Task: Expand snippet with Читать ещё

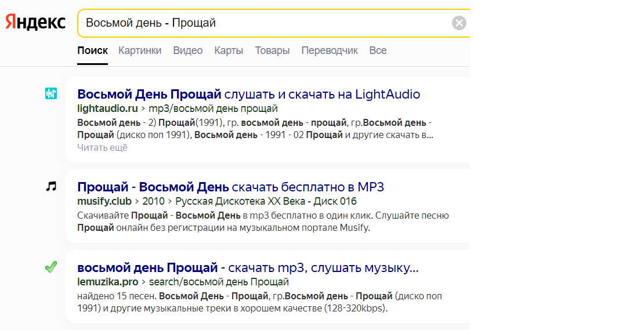Action: click(x=102, y=148)
